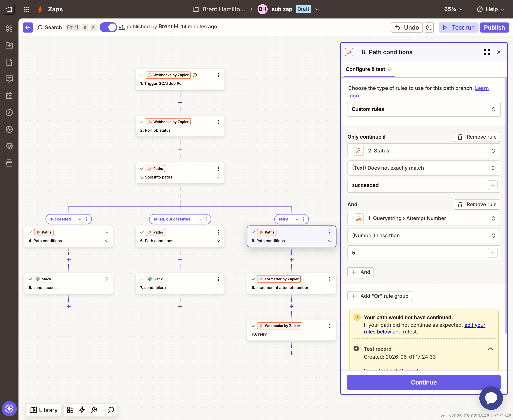The width and height of the screenshot is (513, 420).
Task: Expand the Path conditions panel fullscreen
Action: [487, 52]
